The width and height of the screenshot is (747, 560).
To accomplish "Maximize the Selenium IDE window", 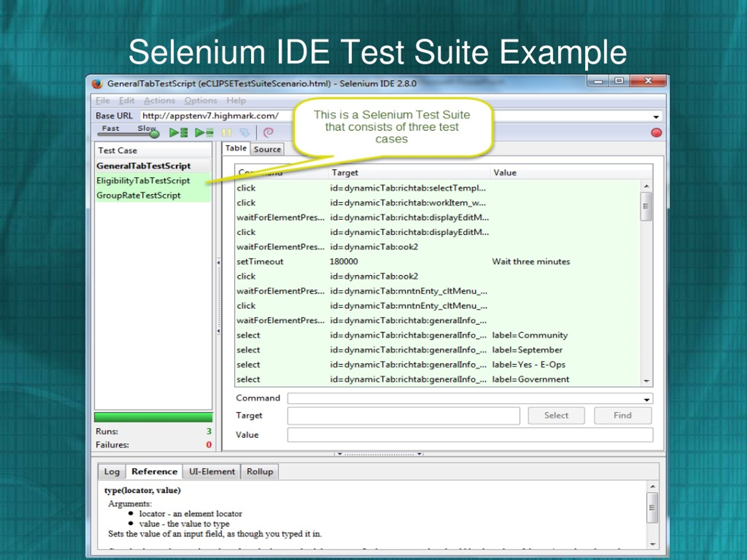I will [x=619, y=81].
